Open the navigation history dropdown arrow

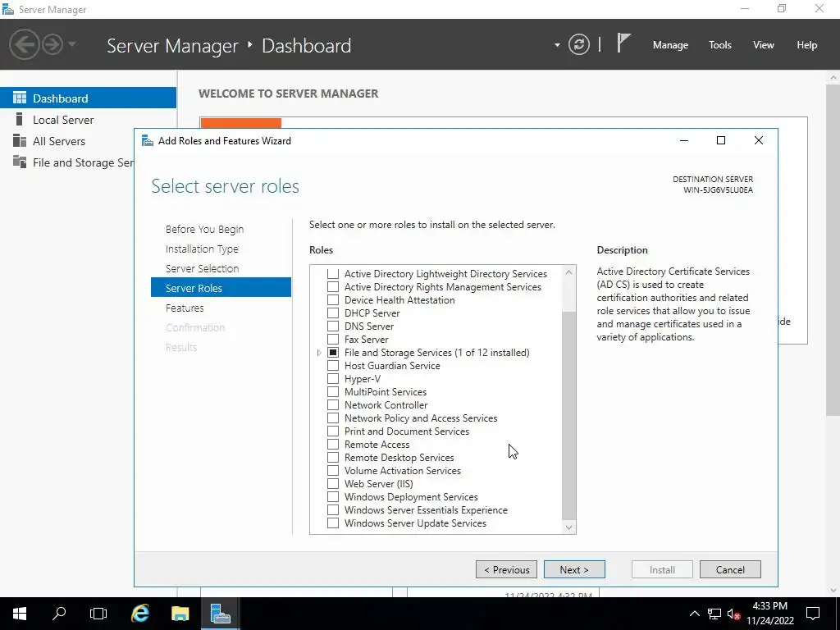pos(72,44)
